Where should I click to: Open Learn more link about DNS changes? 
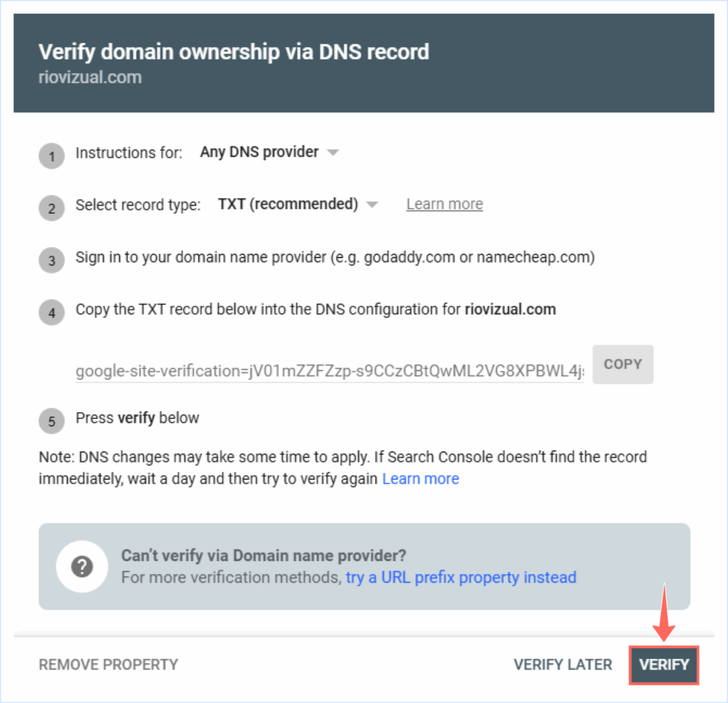point(421,479)
